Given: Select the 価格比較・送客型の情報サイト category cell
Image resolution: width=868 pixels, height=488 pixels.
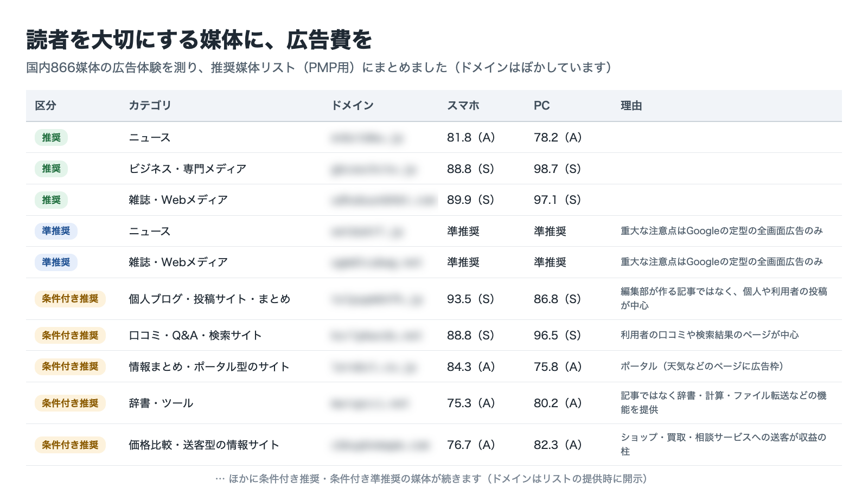Looking at the screenshot, I should pyautogui.click(x=204, y=445).
